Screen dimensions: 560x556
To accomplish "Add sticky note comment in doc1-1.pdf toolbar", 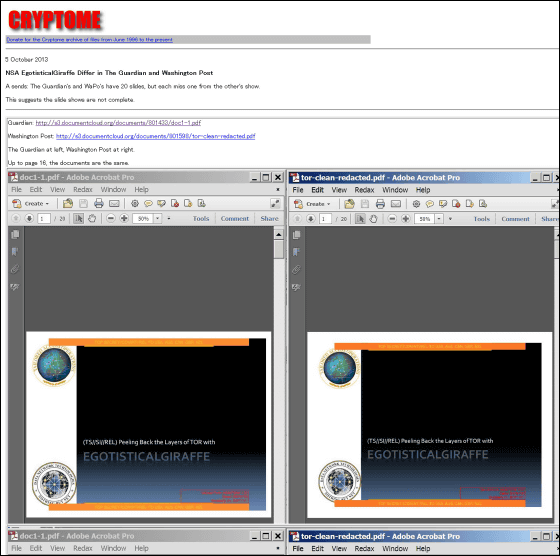I will [148, 204].
